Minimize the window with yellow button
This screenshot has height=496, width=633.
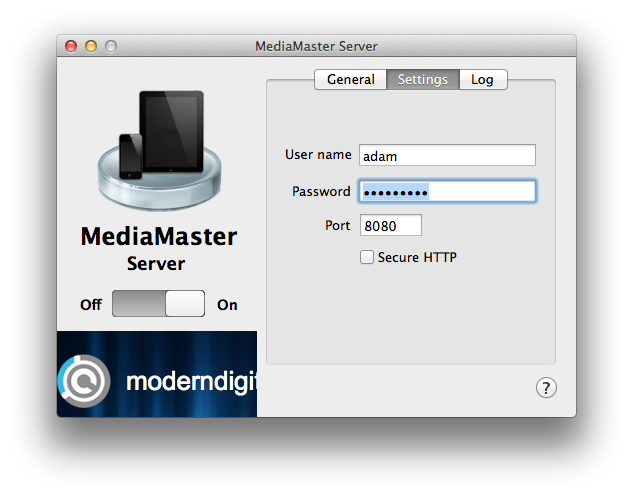91,46
